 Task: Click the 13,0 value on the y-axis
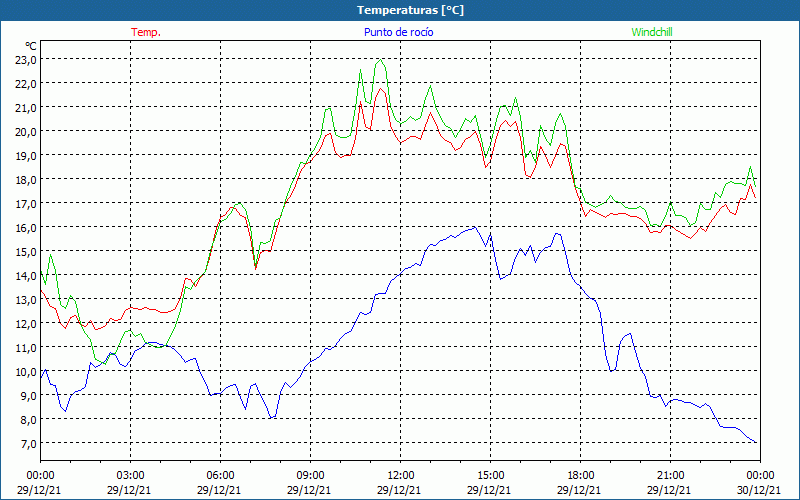click(26, 299)
